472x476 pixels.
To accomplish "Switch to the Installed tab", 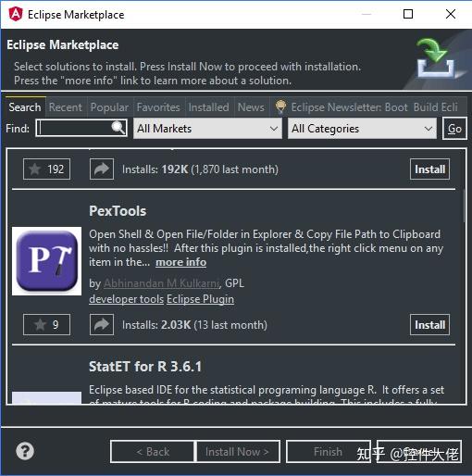I will (209, 107).
